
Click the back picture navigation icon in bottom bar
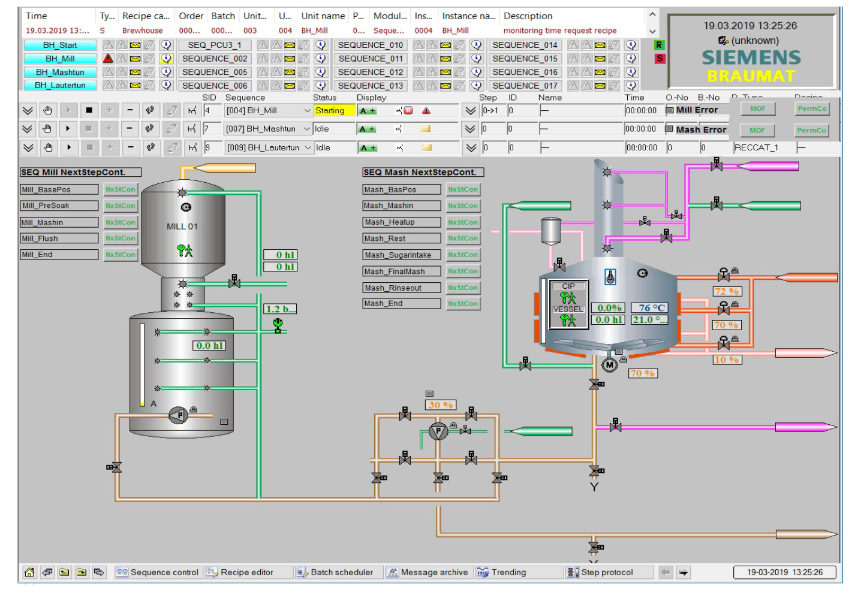47,572
